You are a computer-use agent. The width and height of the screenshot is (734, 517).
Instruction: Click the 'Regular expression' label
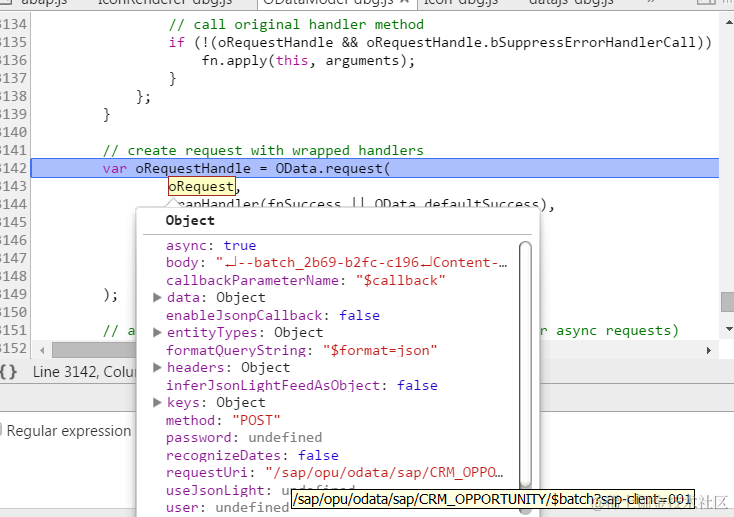click(69, 431)
